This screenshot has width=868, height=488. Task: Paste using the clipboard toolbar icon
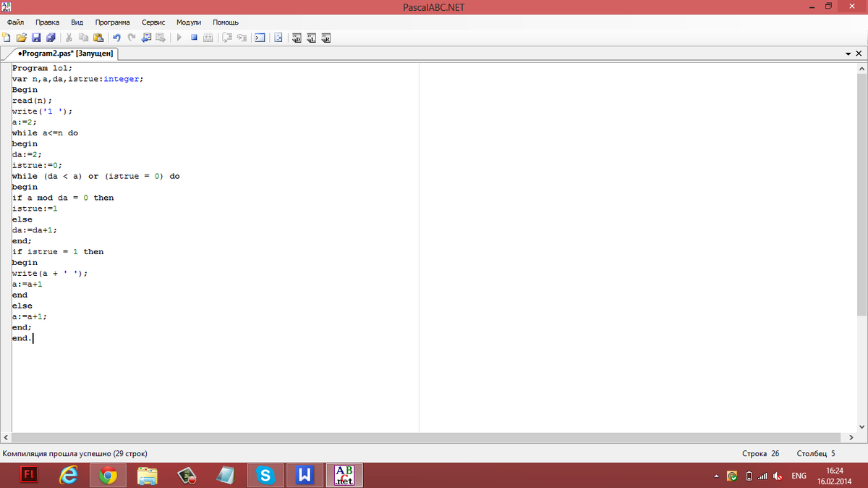tap(98, 38)
